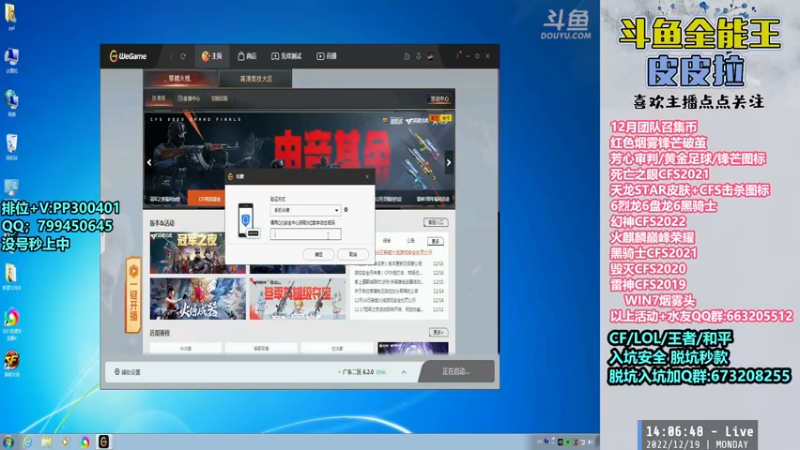
Task: Click 更多 beside 近期赛程 section
Action: 438,333
